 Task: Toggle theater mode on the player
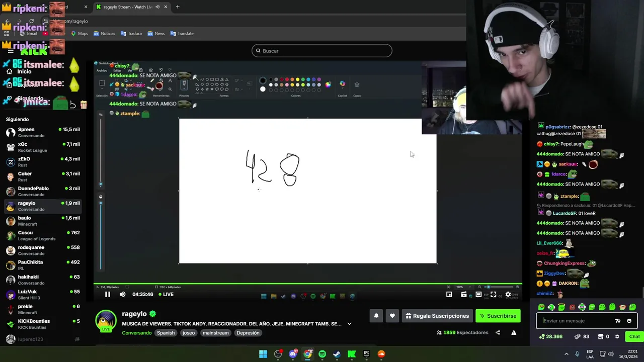coord(478,294)
